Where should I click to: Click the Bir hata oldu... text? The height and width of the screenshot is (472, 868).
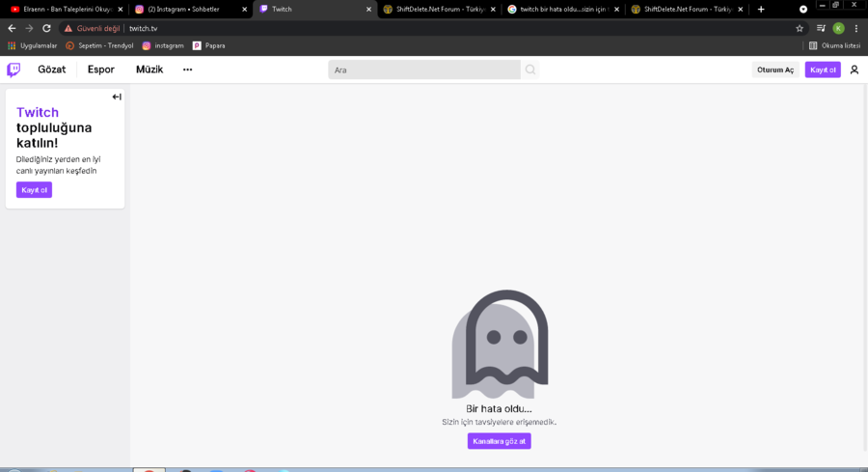tap(499, 409)
